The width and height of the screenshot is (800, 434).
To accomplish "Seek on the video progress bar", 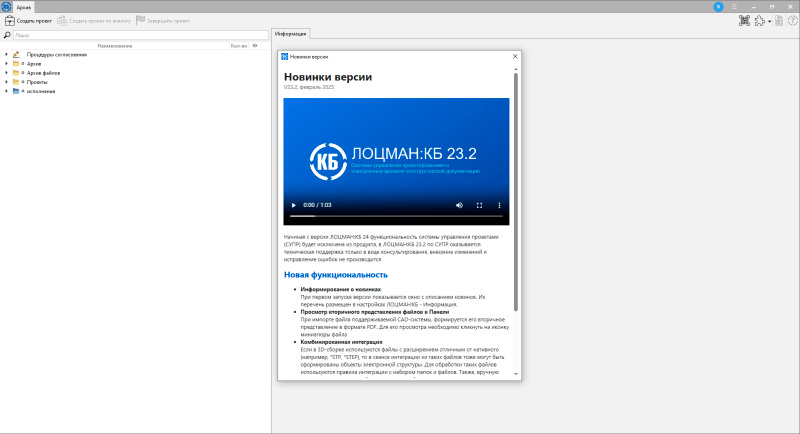I will click(x=396, y=216).
